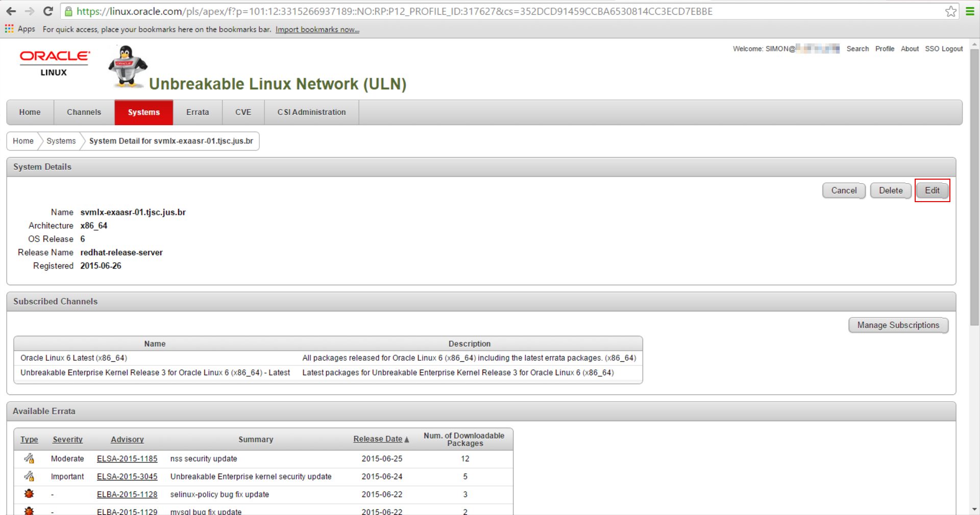Open CSI Administration tab
This screenshot has height=515, width=980.
point(311,112)
